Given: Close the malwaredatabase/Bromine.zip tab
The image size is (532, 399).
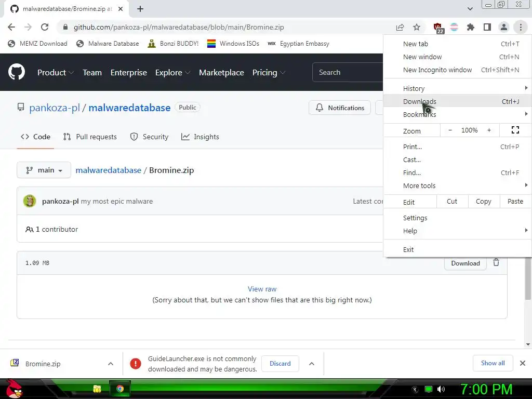Looking at the screenshot, I should coord(121,9).
